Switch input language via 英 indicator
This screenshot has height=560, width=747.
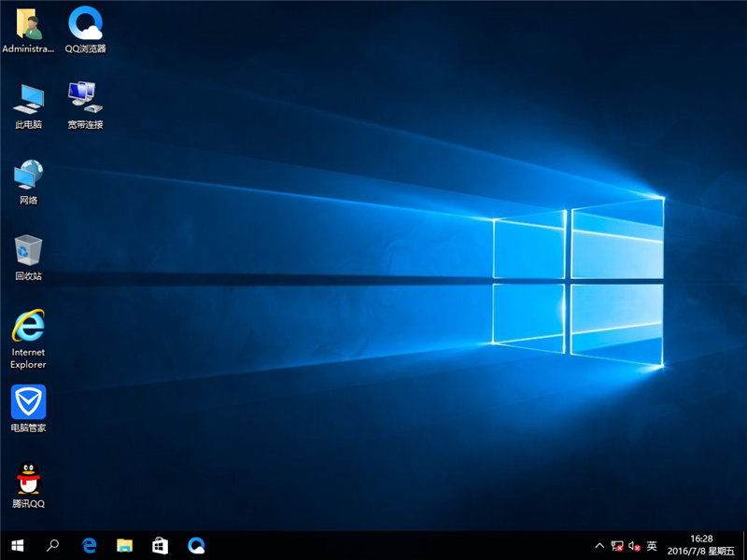[x=652, y=546]
